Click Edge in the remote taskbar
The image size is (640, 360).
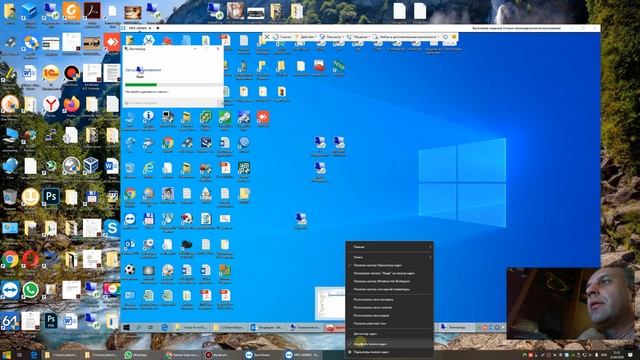pyautogui.click(x=164, y=327)
